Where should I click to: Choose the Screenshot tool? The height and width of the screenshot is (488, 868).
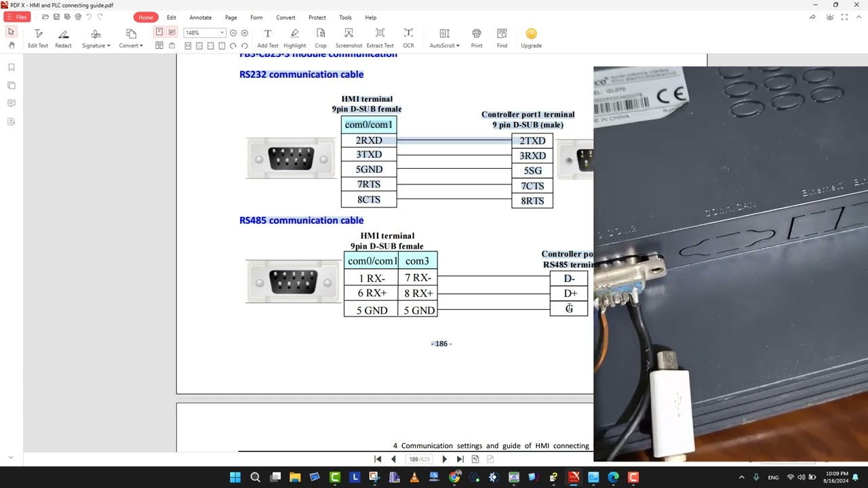349,39
